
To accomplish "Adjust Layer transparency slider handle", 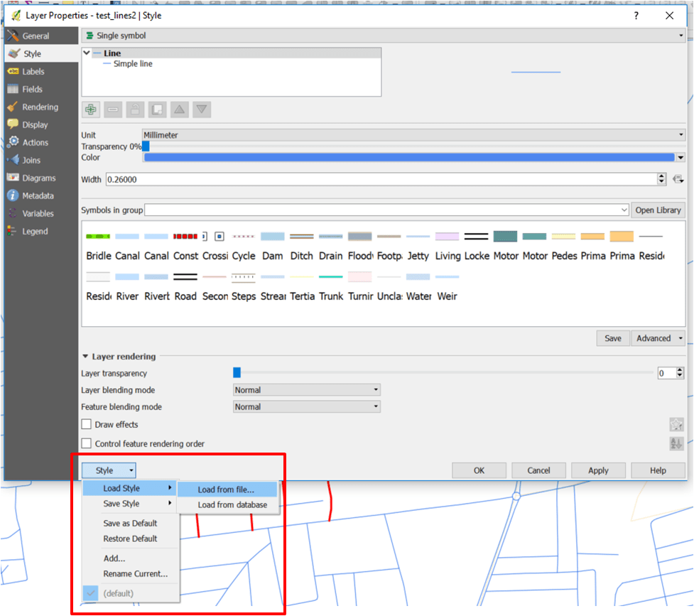I will 237,372.
